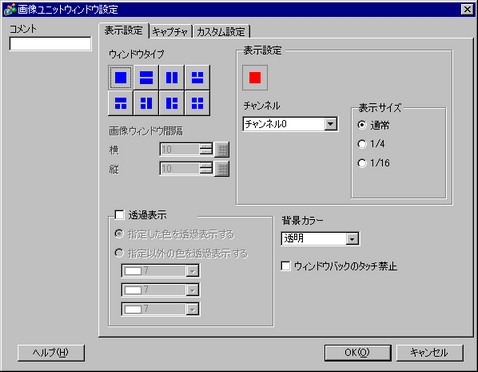Open keypad for vertical (縦) interval
The image size is (478, 372).
tap(222, 169)
